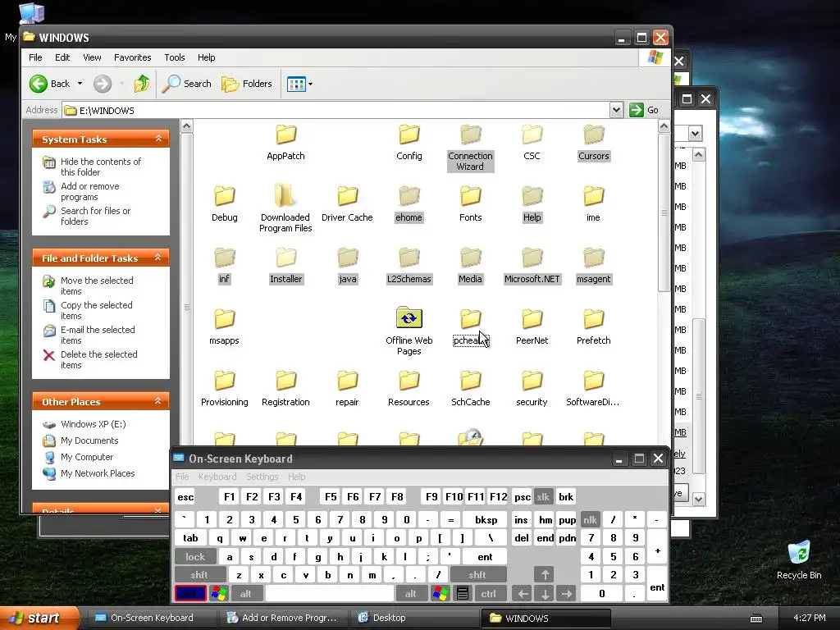Screen dimensions: 840x630
Task: Select the Provisioning folder icon
Action: (x=225, y=381)
